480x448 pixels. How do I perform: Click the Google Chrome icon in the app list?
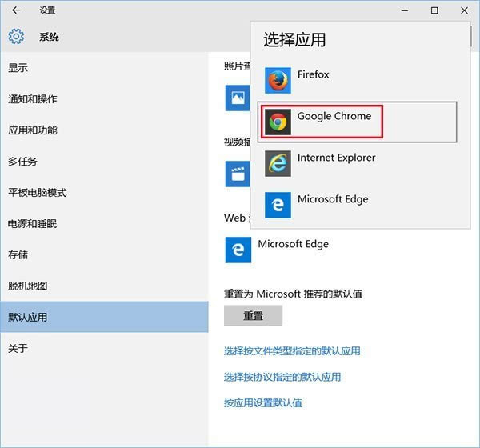[278, 122]
